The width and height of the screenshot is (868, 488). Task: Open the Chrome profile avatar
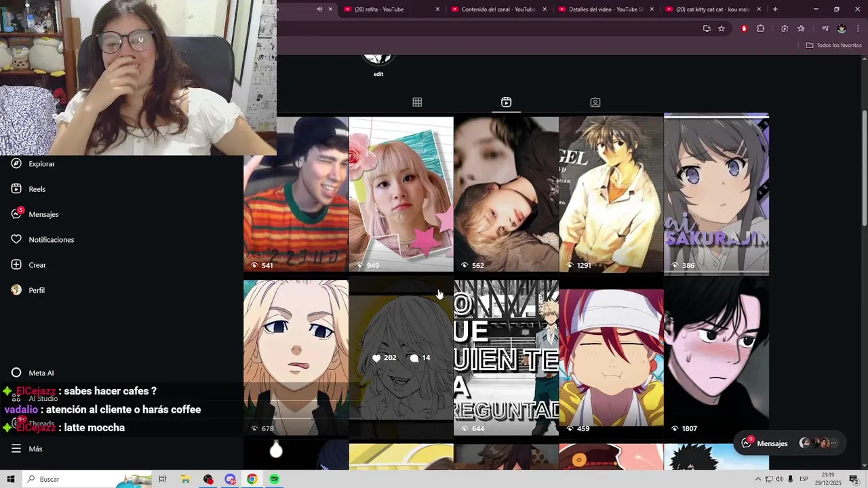[842, 28]
